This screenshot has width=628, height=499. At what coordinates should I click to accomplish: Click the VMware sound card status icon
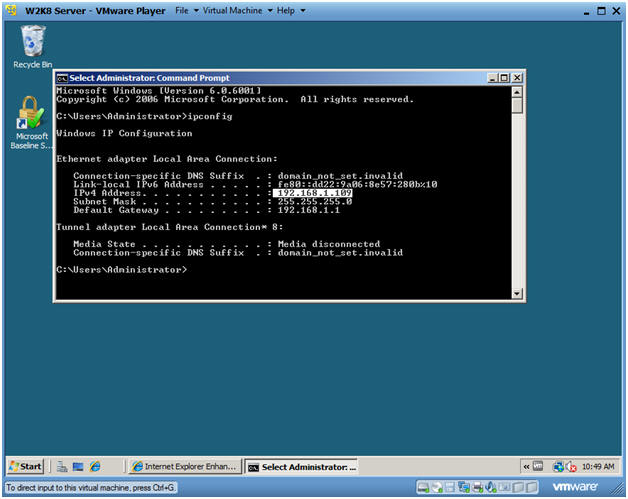[490, 487]
